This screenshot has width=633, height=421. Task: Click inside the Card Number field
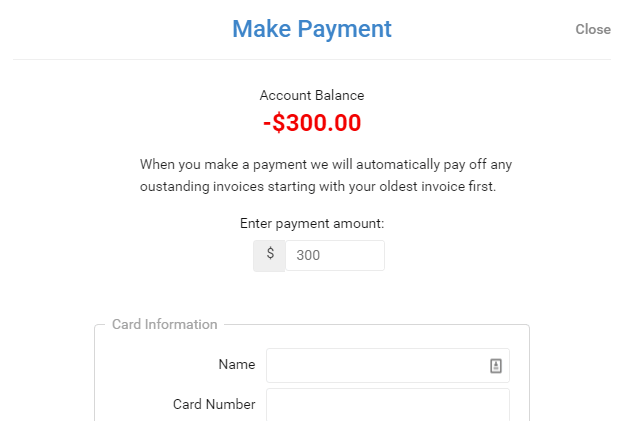tap(388, 405)
